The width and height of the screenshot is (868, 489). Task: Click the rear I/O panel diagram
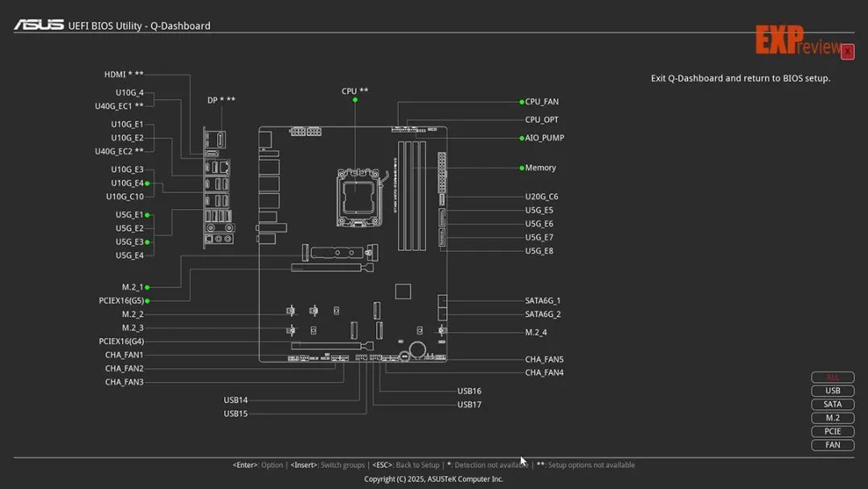219,187
